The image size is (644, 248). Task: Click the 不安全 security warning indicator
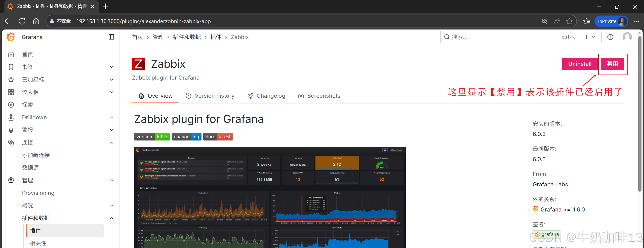coord(60,21)
